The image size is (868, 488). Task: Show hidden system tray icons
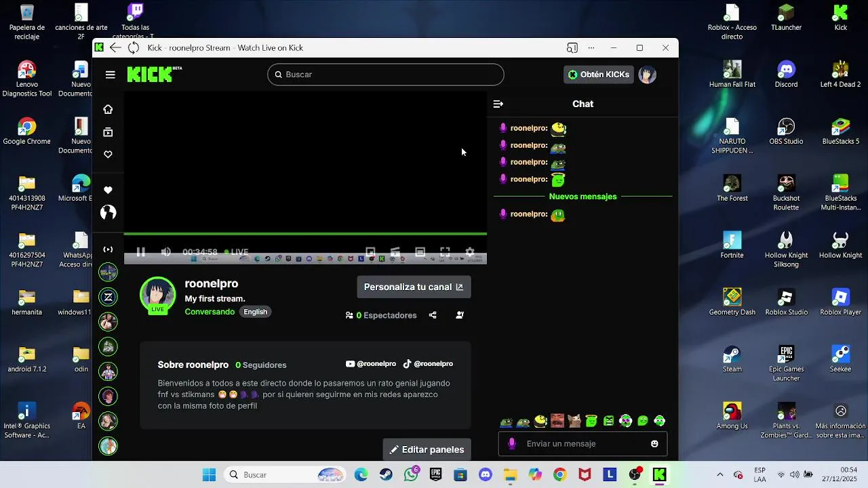coord(720,474)
